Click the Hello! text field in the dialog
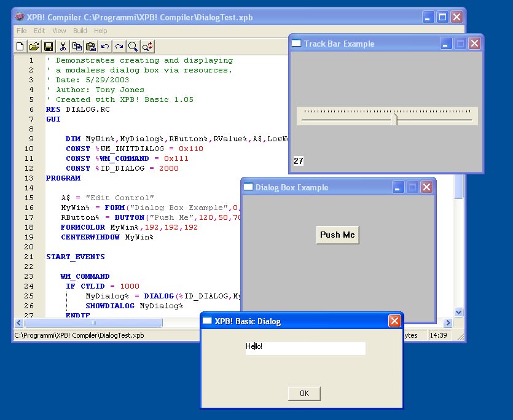 click(x=305, y=348)
